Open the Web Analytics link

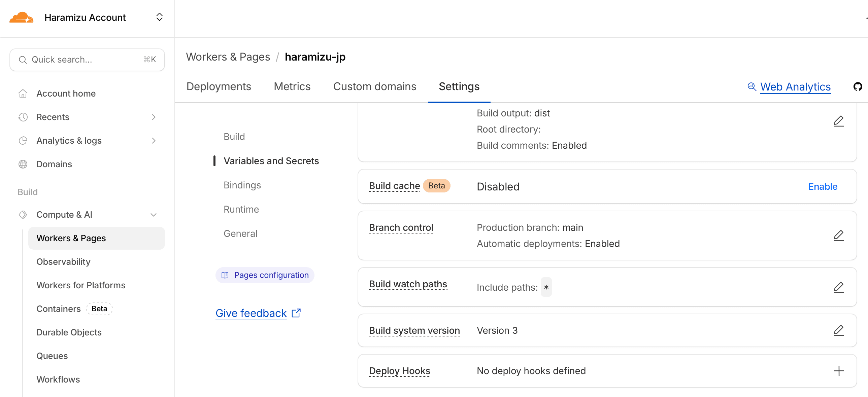[795, 86]
